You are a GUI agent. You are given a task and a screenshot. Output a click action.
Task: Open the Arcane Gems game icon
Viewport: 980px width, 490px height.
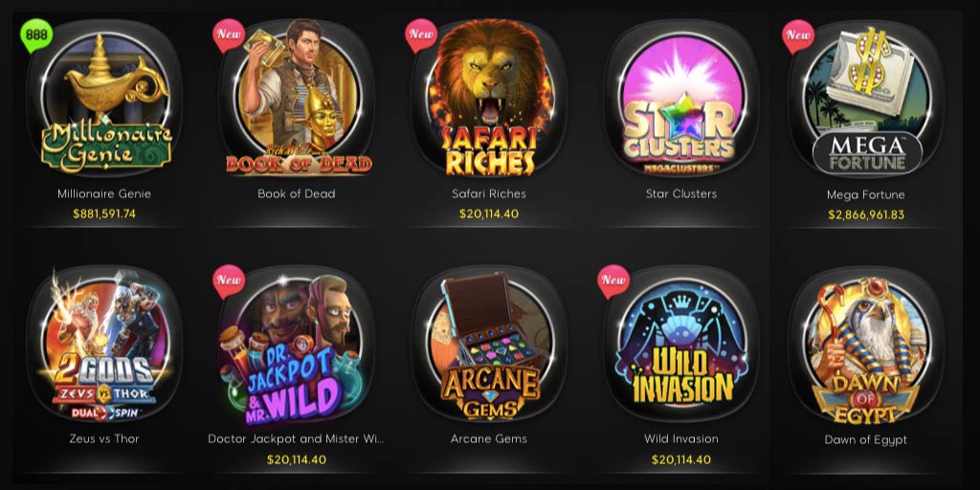(x=489, y=344)
